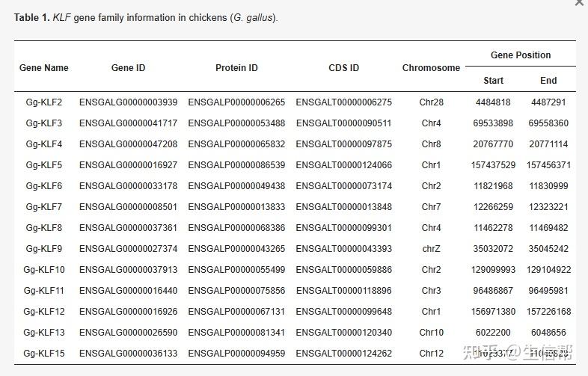Screen dimensions: 588x376
Task: Click the Chromosome column header
Action: click(431, 68)
